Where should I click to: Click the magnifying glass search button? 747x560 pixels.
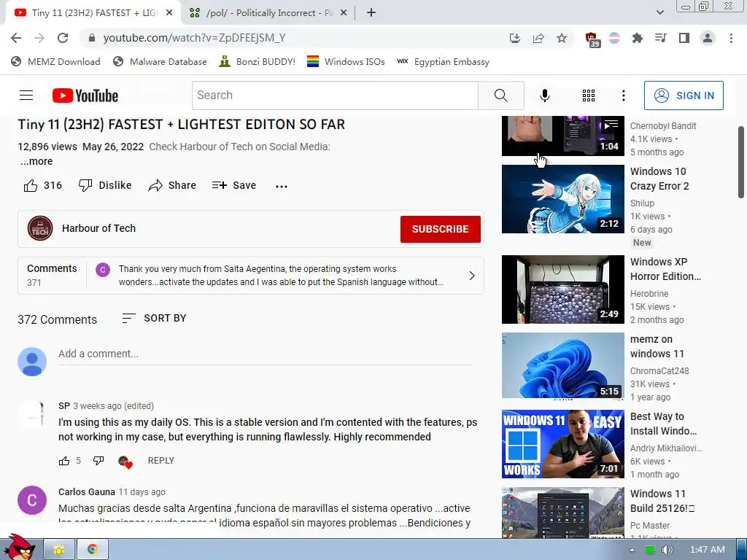point(500,96)
